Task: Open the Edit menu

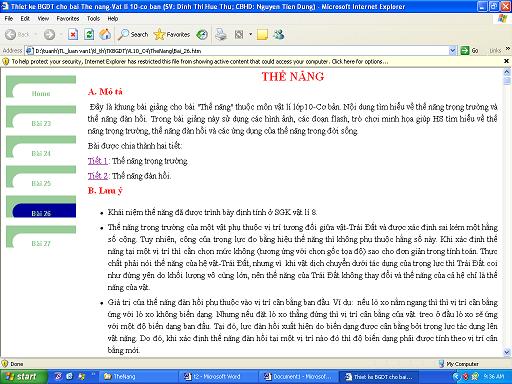Action: tap(25, 19)
